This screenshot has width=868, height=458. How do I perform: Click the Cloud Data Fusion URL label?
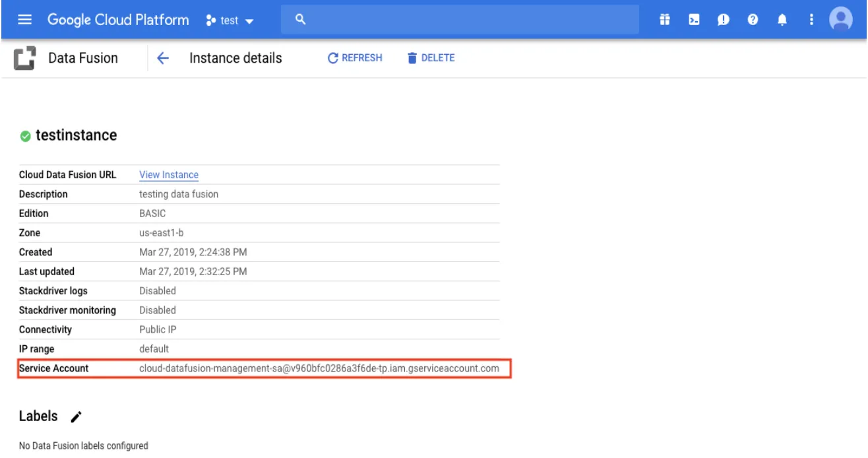click(67, 175)
